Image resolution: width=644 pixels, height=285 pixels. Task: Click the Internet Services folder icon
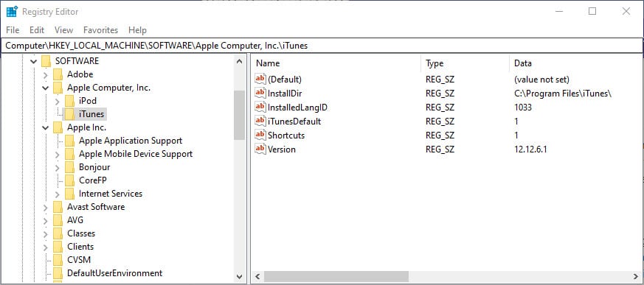click(70, 194)
